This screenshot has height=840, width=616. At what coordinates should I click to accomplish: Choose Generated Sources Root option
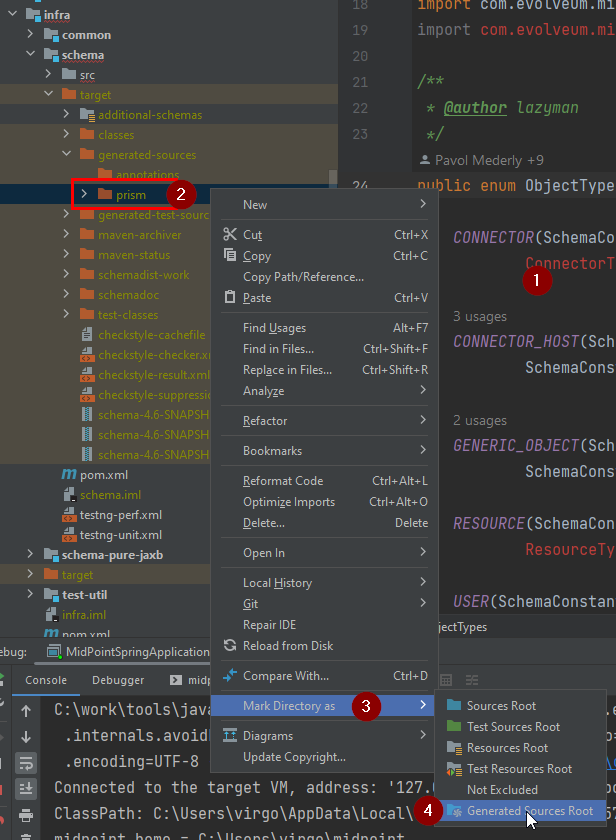529,811
